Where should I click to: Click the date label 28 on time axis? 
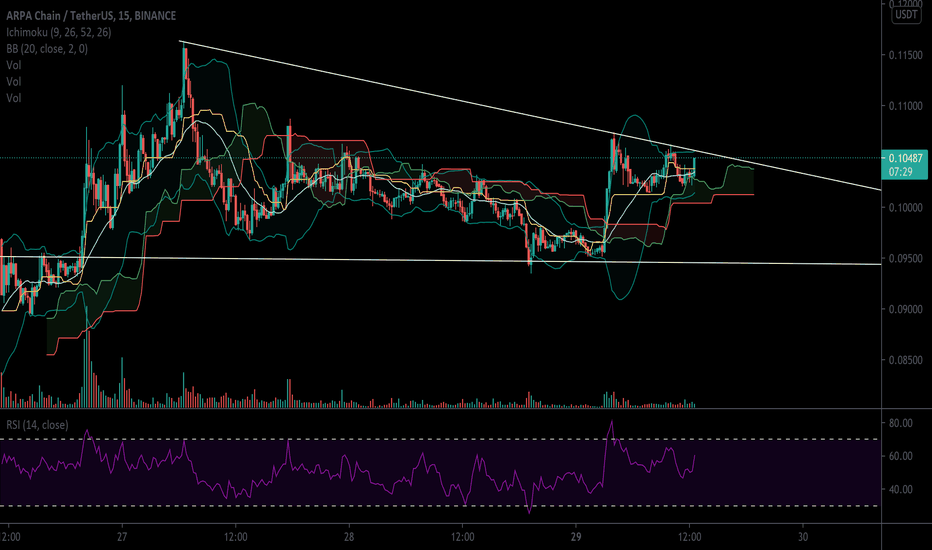pyautogui.click(x=349, y=536)
